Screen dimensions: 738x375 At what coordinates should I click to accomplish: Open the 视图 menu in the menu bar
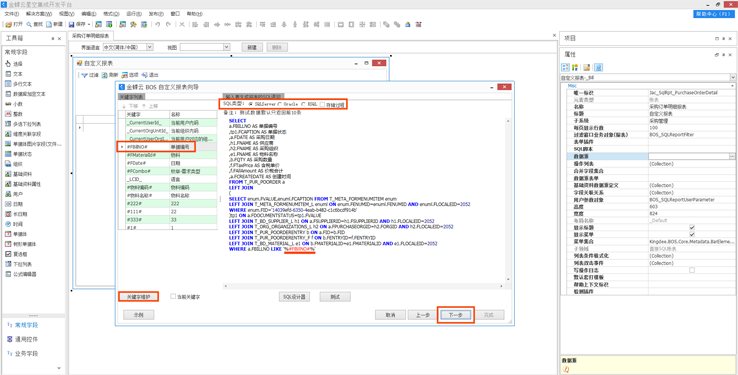click(x=67, y=14)
